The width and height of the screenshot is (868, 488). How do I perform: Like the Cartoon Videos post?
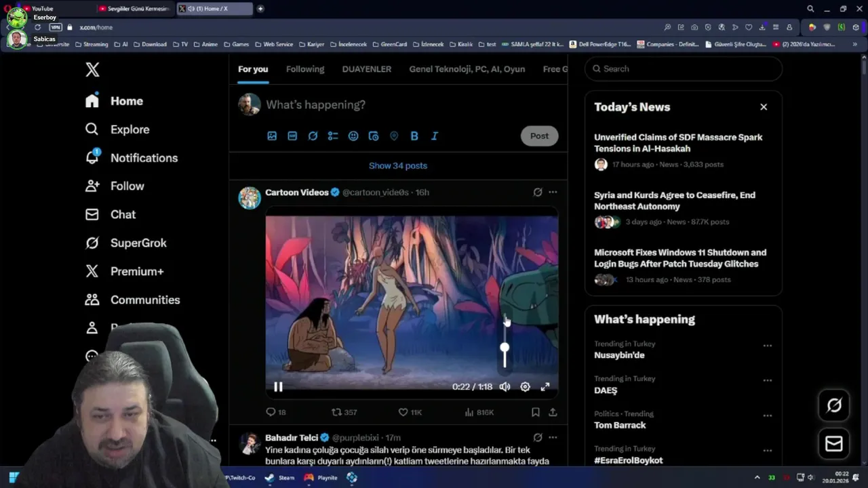click(x=410, y=412)
